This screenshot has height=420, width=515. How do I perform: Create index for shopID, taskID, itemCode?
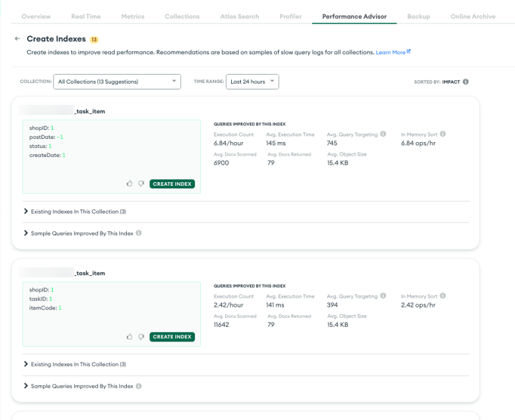click(172, 337)
